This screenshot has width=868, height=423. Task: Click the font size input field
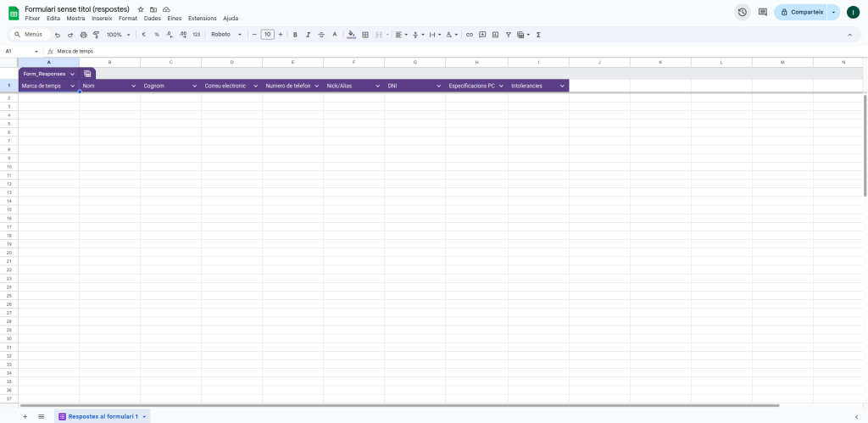268,35
